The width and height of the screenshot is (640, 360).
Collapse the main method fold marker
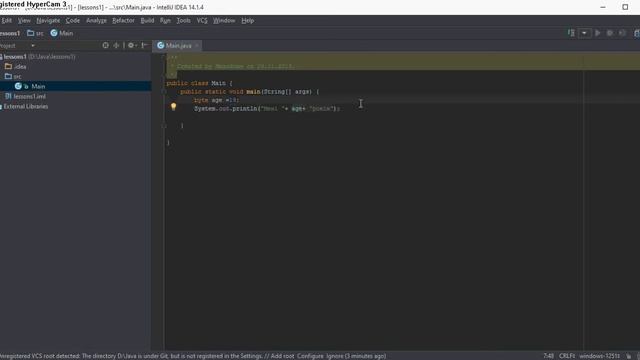point(164,92)
